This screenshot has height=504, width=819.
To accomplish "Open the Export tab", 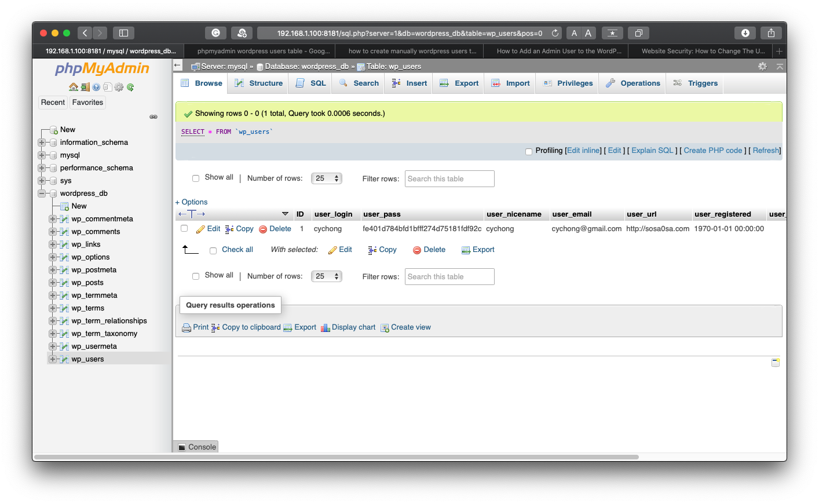I will click(x=459, y=83).
